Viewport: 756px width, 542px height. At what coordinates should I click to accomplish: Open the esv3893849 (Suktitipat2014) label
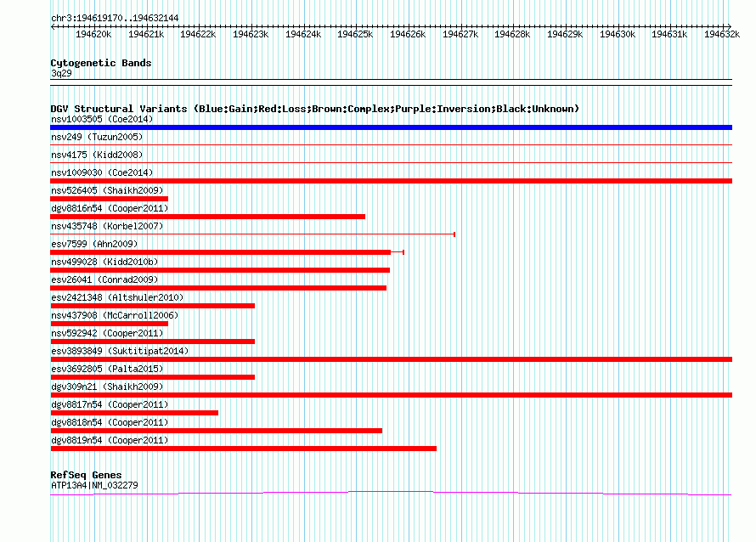tap(120, 351)
